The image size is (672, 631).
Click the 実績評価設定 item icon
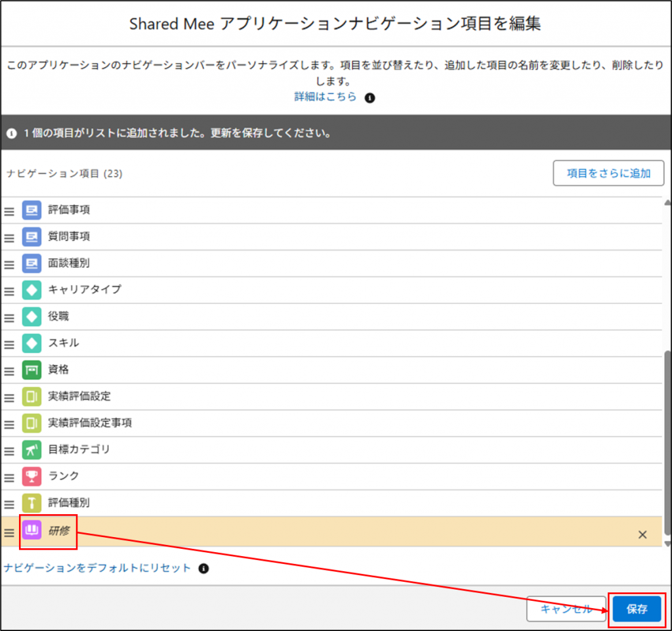pos(31,397)
